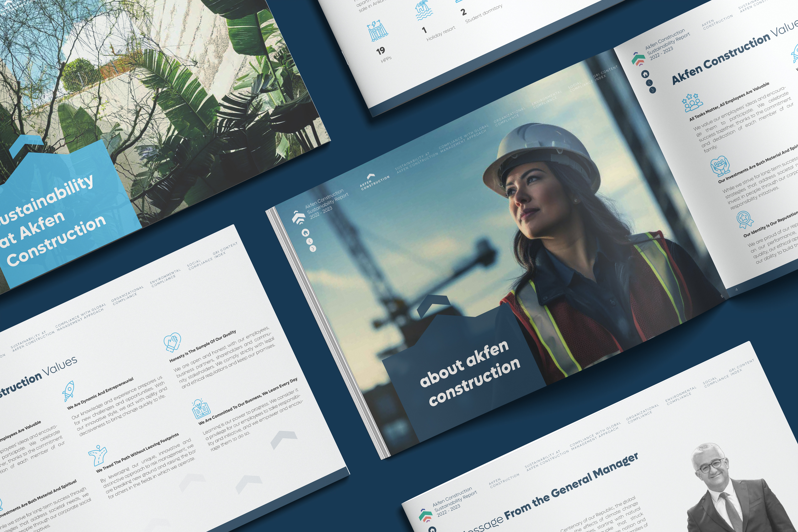Screen dimensions: 798x532
Task: Click the hydro dam icon above 19 HPPs
Action: tap(378, 31)
